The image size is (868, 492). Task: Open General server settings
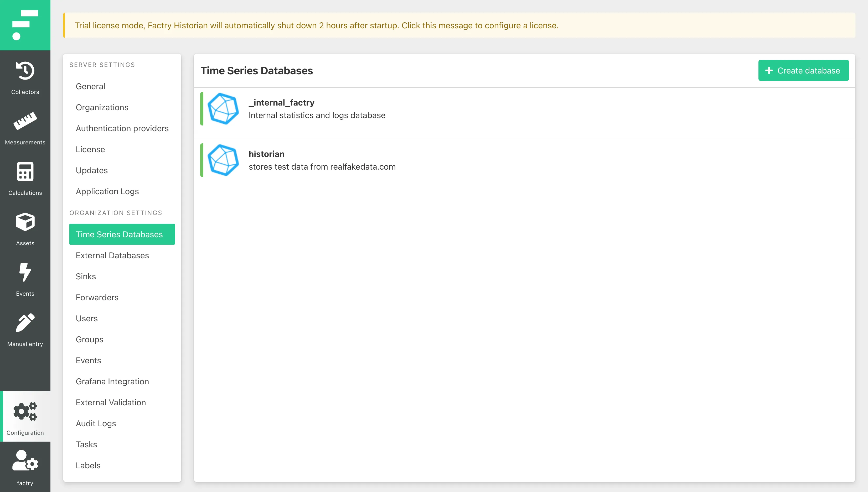122,86
